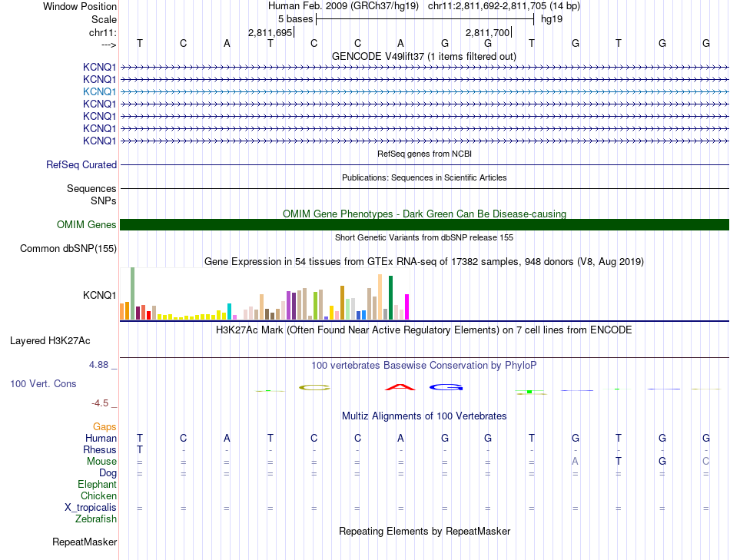This screenshot has width=730, height=560.
Task: Click the olive C in the conservation logo
Action: click(x=314, y=387)
